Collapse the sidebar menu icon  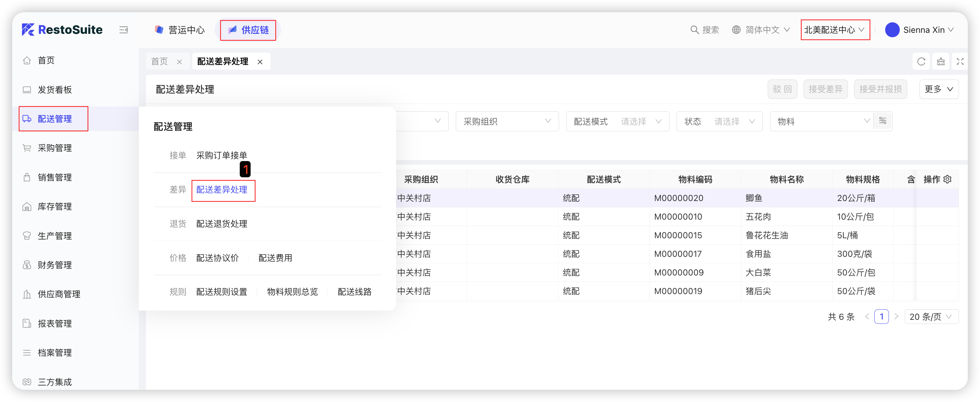(x=124, y=30)
